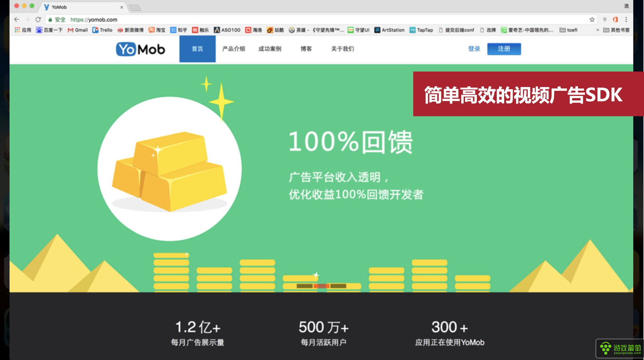644x360 pixels.
Task: Go back using the browser back arrow
Action: pos(17,20)
